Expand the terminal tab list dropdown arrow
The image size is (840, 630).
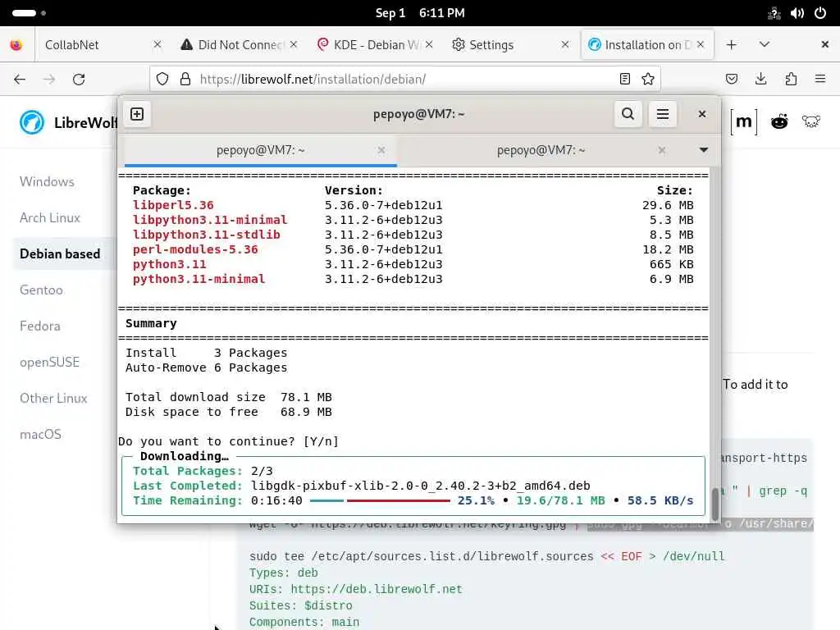coord(704,150)
